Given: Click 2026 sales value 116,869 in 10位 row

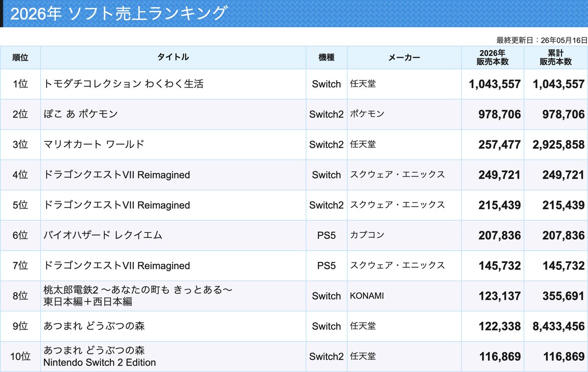Looking at the screenshot, I should 500,357.
